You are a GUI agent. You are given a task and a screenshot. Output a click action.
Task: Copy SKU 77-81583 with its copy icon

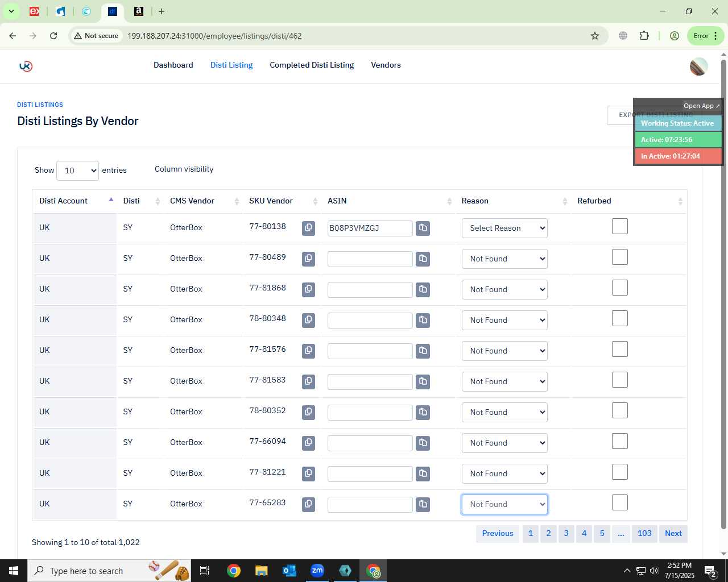pos(308,381)
